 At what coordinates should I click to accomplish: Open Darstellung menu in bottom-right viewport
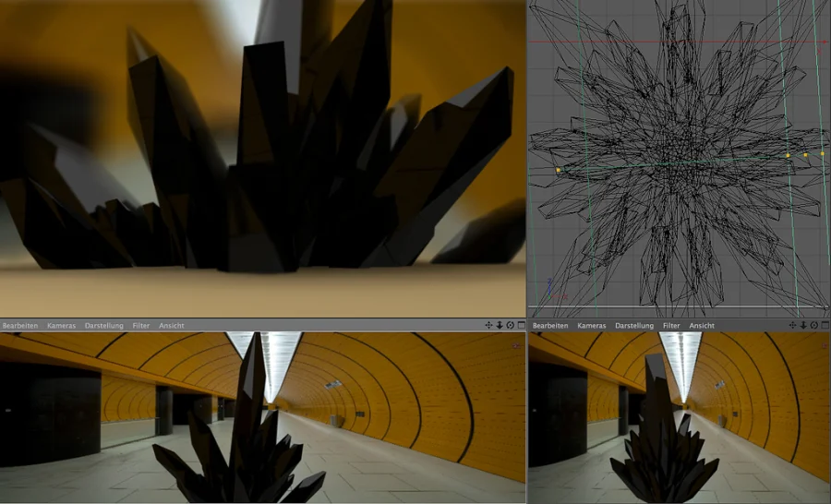tap(634, 326)
